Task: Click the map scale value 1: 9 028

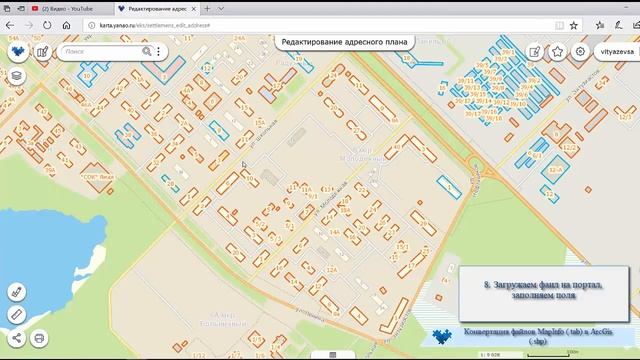Action: tap(490, 355)
